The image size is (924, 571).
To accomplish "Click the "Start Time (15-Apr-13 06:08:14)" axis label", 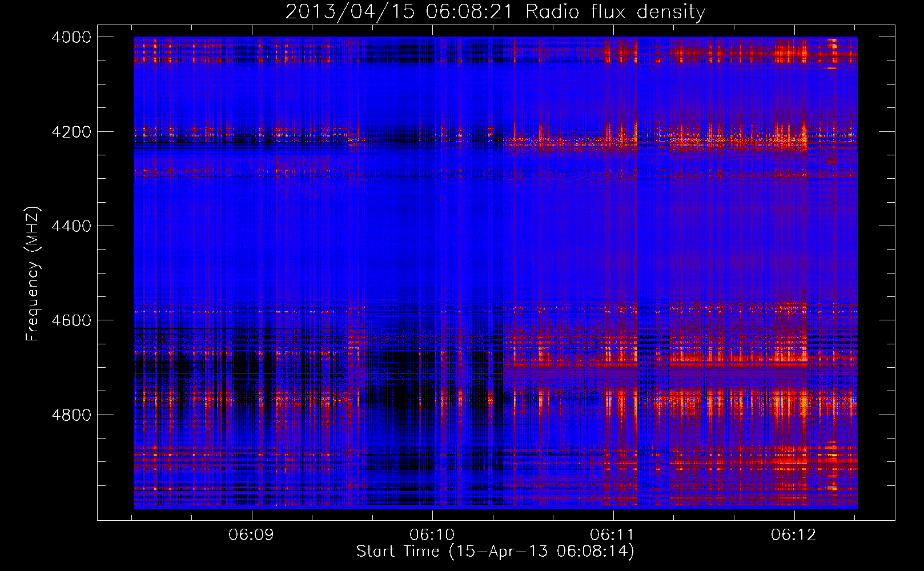I will pos(495,551).
